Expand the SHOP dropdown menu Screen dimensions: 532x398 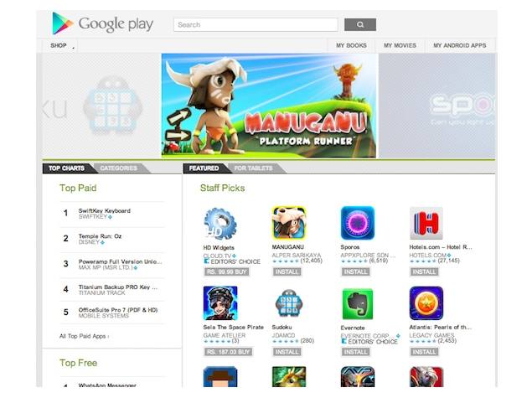pos(60,45)
